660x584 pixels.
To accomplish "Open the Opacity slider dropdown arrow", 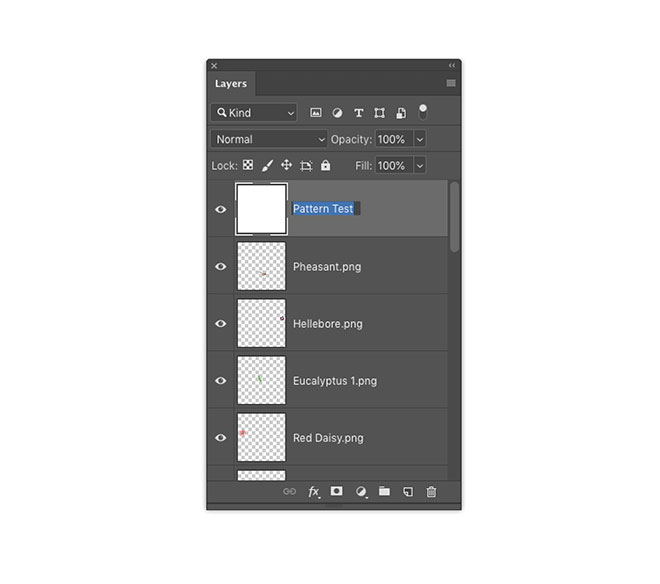I will [x=420, y=139].
